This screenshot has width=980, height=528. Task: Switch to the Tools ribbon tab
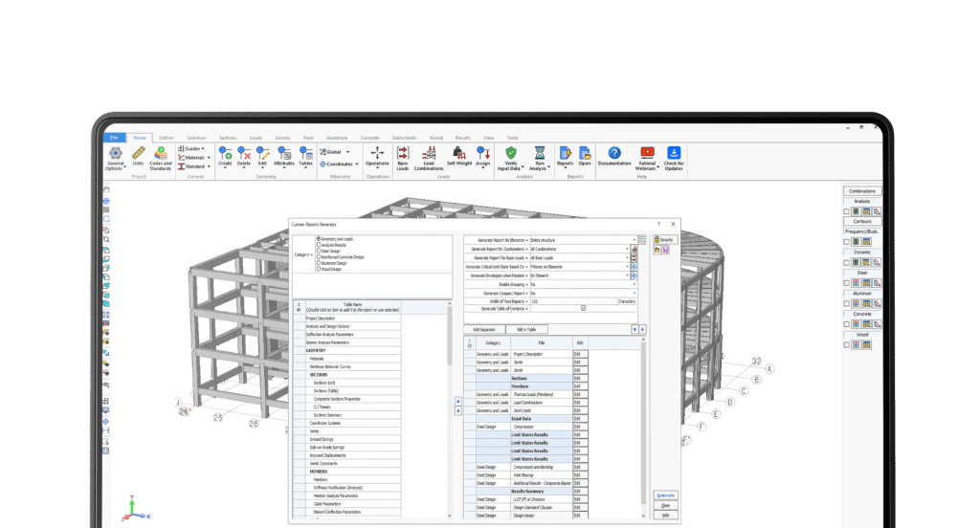pyautogui.click(x=513, y=138)
